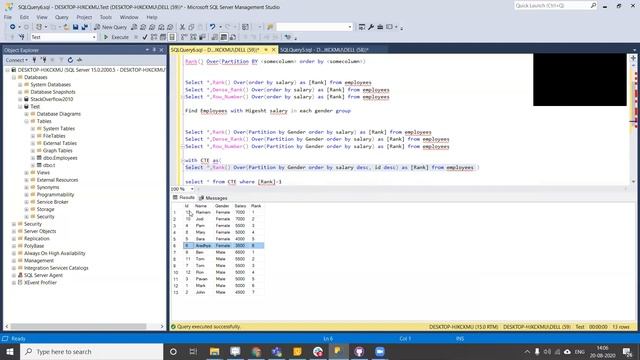Expand the System Databases node
The image size is (640, 360).
(x=20, y=84)
